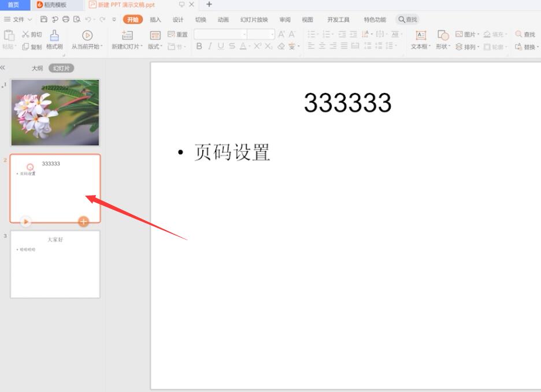The height and width of the screenshot is (392, 541).
Task: Expand the File (文件) menu arrow
Action: (29, 20)
